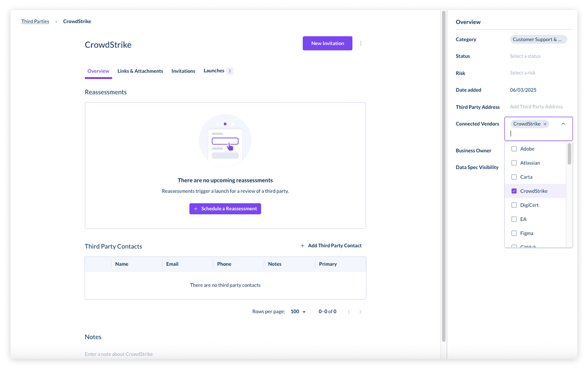Image resolution: width=588 pixels, height=370 pixels.
Task: Remove CrowdStrike chip from Connected Vendors
Action: tap(545, 124)
